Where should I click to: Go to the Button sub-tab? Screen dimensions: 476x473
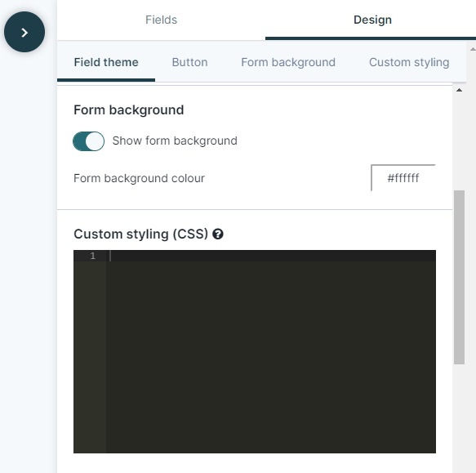tap(189, 62)
